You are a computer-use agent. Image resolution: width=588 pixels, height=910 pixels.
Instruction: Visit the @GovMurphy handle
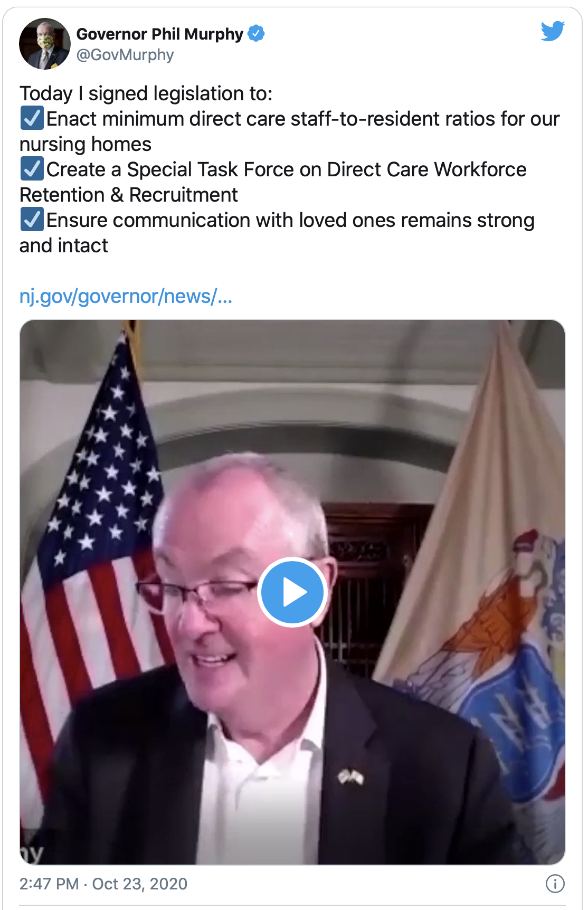coord(125,55)
